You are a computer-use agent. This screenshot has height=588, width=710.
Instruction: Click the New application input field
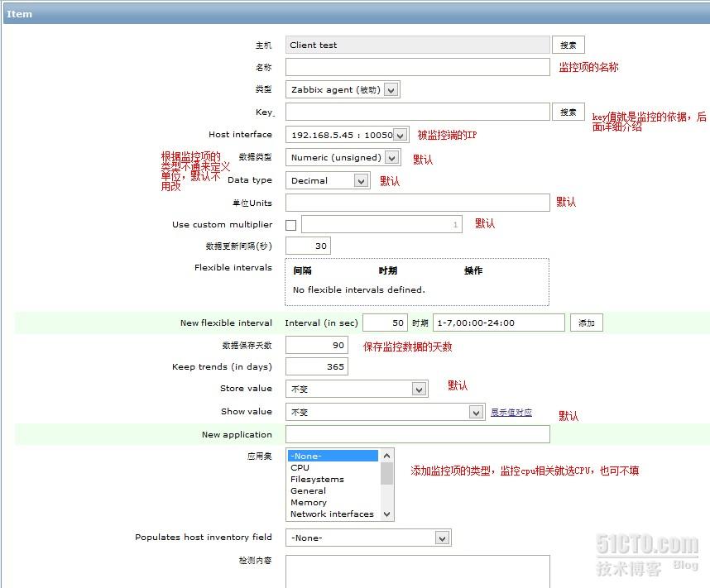tap(418, 434)
